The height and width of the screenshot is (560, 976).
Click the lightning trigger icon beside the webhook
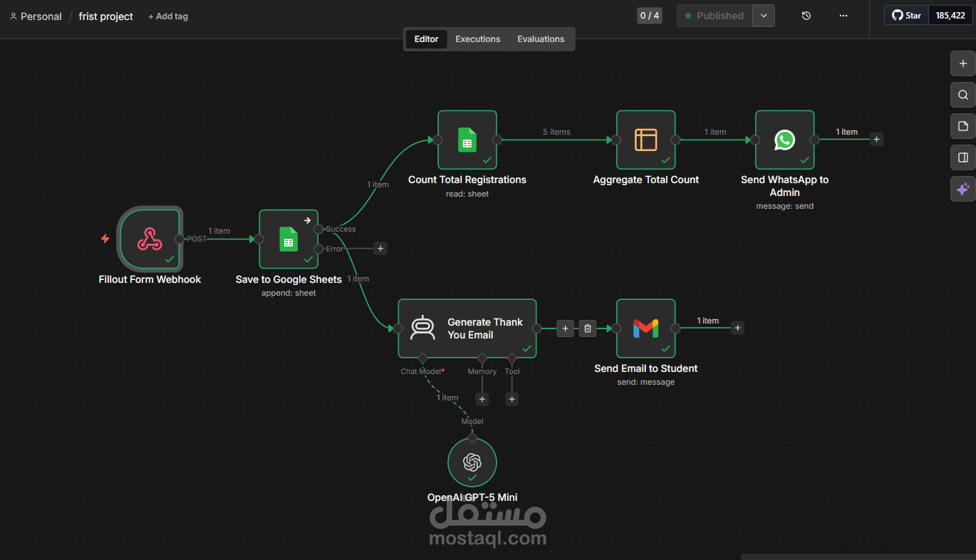pos(105,239)
